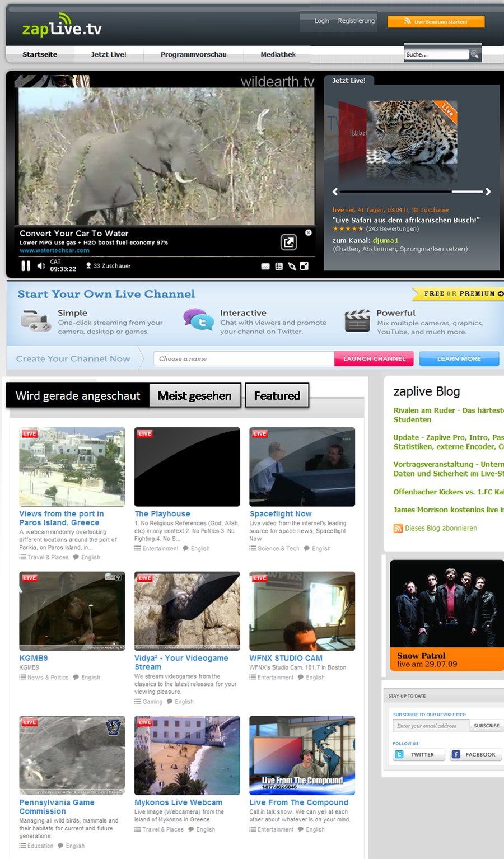The image size is (504, 859).
Task: Click the pencil icon in player controls
Action: 292,267
